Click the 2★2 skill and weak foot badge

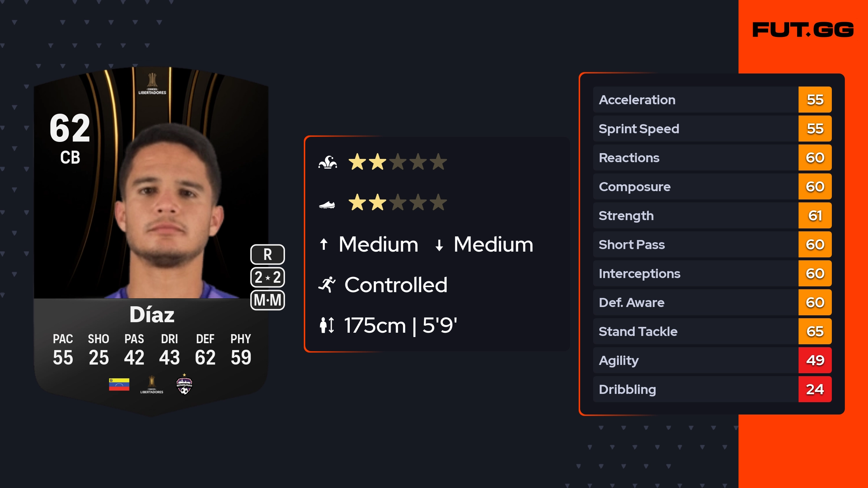pyautogui.click(x=268, y=277)
